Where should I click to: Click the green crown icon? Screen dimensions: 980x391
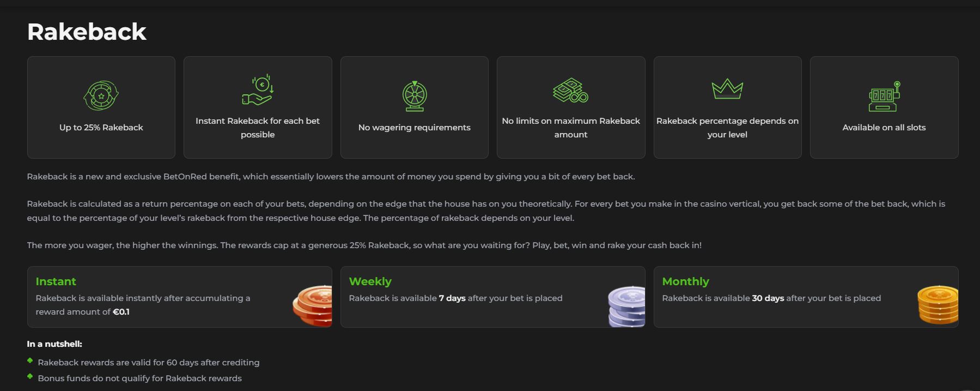point(727,89)
